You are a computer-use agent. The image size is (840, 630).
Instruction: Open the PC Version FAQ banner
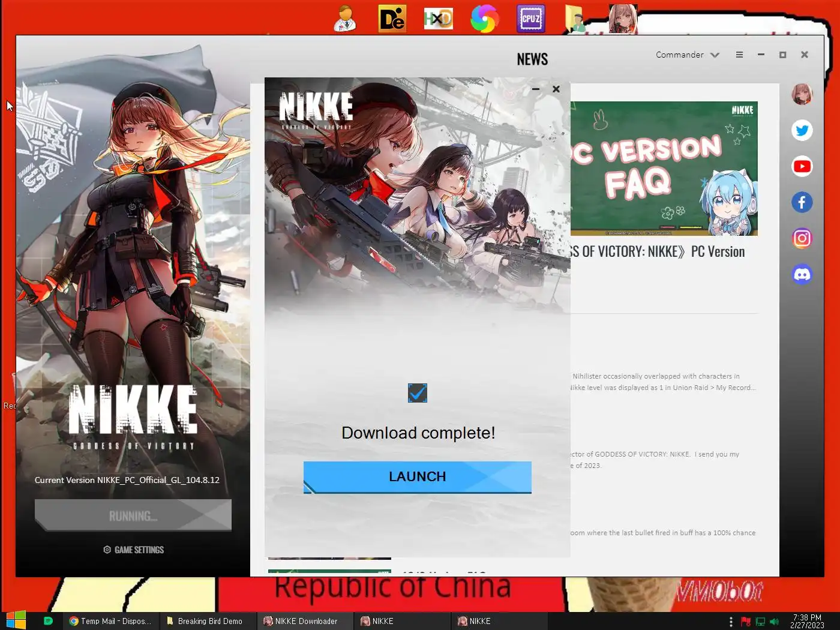click(664, 169)
